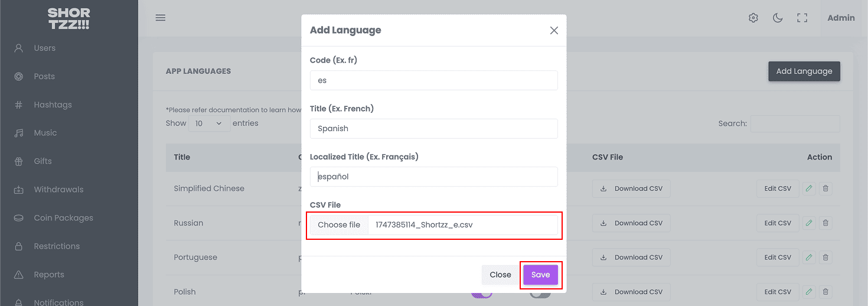Click the Localized Title input field

tap(433, 177)
